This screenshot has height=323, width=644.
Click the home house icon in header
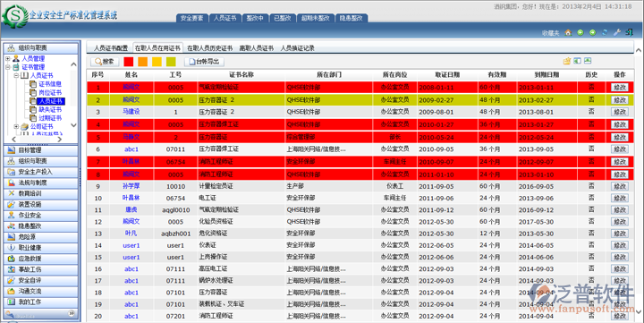pyautogui.click(x=568, y=32)
